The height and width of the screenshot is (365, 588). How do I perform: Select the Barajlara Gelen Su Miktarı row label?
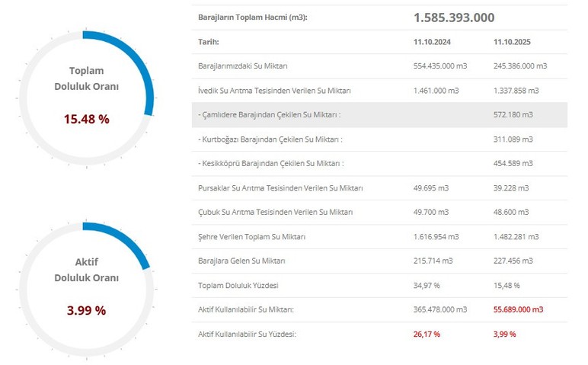point(241,261)
